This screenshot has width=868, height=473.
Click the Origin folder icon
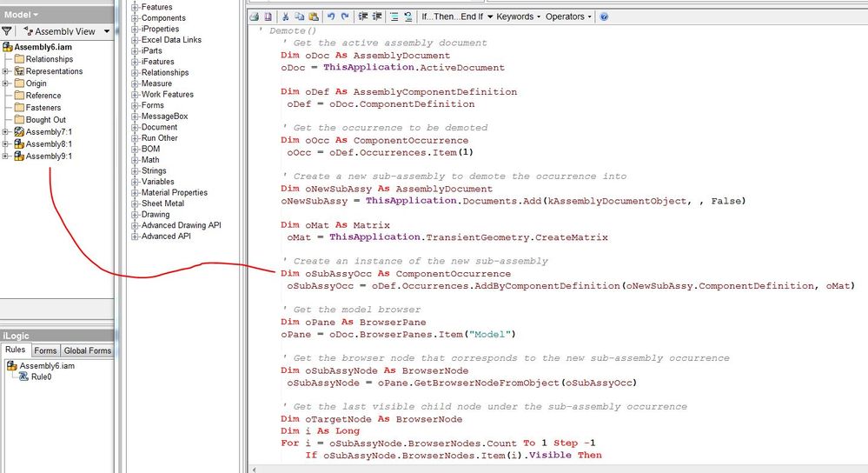19,83
